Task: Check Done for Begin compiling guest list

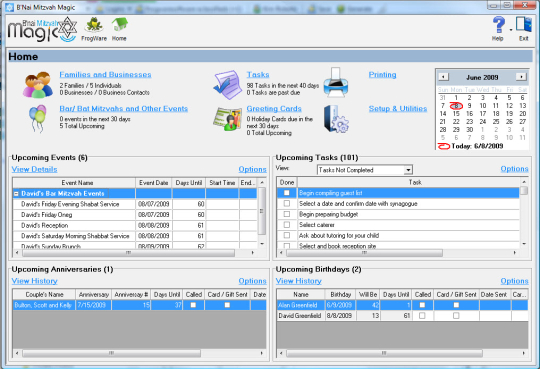Action: pos(287,193)
